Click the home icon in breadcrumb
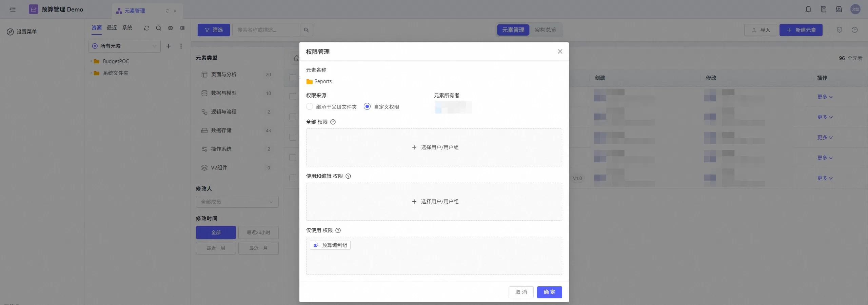The height and width of the screenshot is (305, 868). (x=296, y=58)
